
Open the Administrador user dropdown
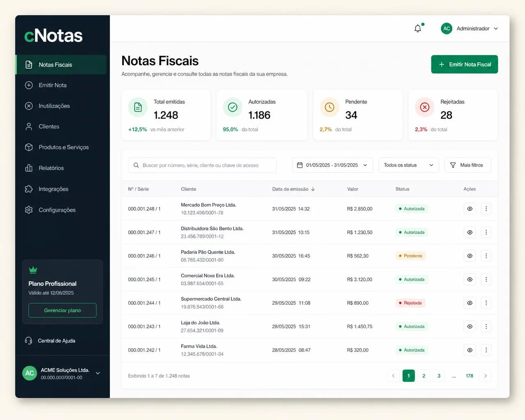click(x=470, y=28)
